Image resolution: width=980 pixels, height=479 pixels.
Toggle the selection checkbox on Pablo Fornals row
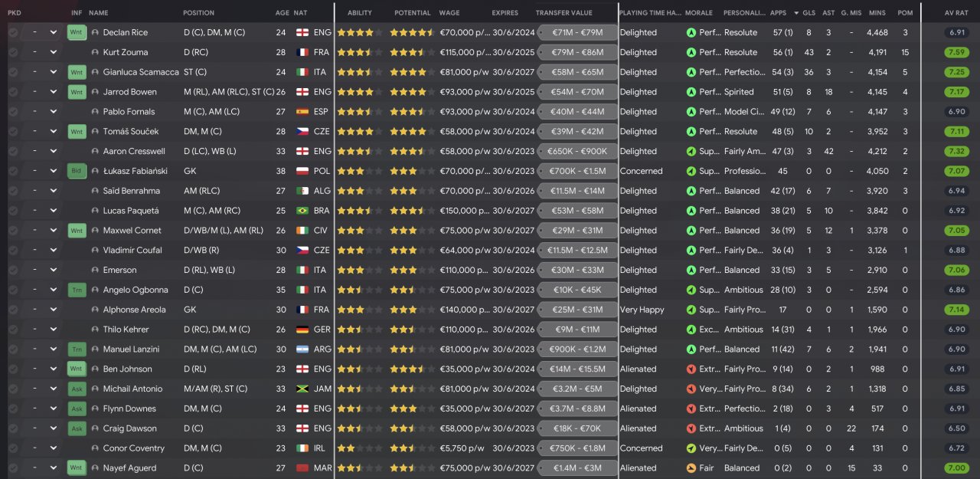pos(13,112)
